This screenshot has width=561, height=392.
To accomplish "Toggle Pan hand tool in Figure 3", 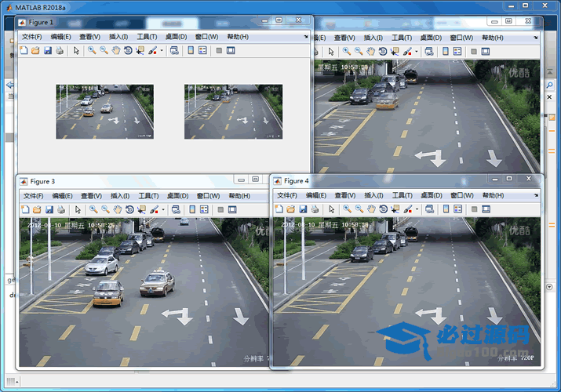I will point(116,209).
